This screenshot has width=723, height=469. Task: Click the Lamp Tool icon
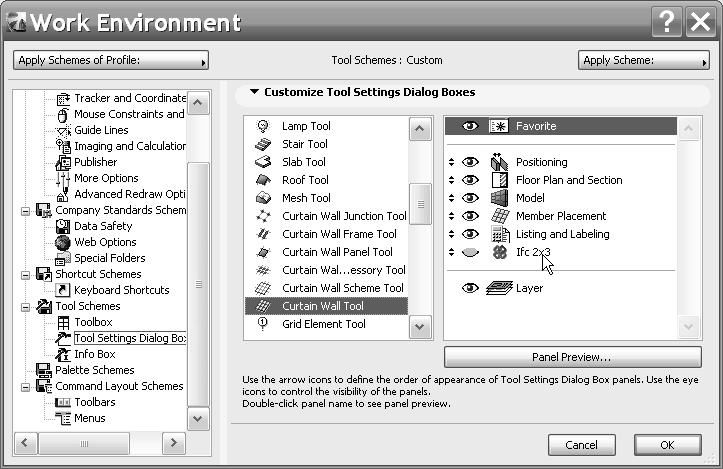pyautogui.click(x=264, y=126)
